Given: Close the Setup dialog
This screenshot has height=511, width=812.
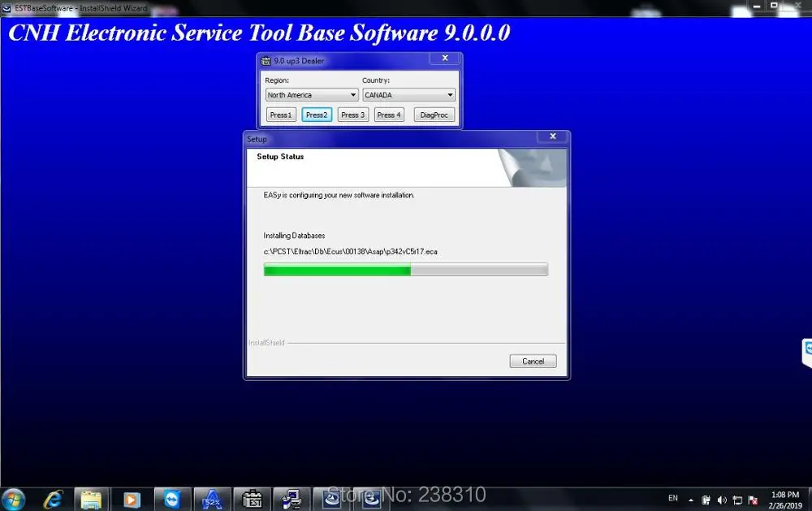Looking at the screenshot, I should click(x=552, y=136).
